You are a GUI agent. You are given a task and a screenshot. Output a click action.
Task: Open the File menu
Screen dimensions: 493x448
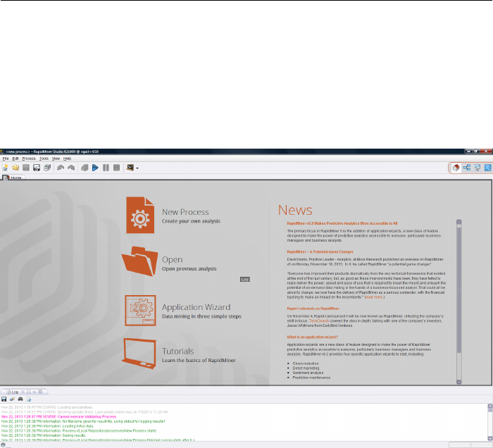point(6,158)
